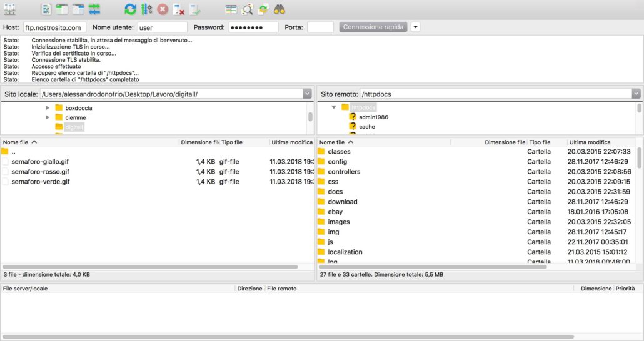Select the semaforo-giallo.gif file

(40, 162)
